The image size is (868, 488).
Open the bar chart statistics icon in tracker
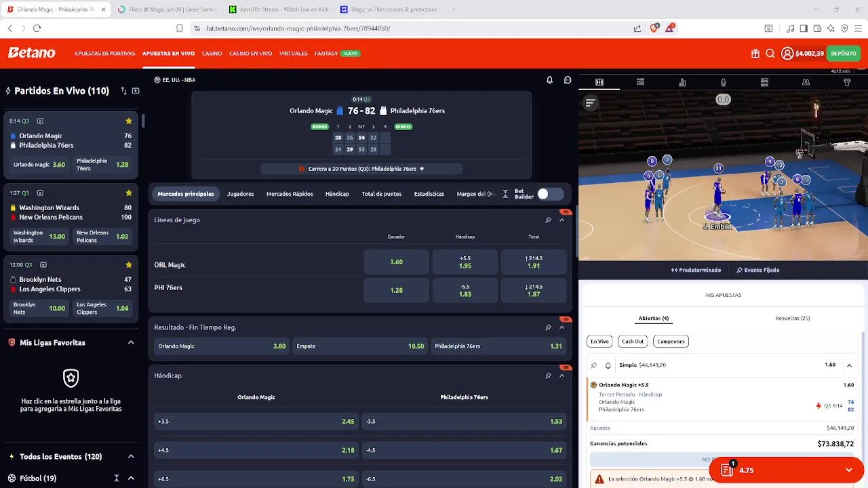coord(682,82)
